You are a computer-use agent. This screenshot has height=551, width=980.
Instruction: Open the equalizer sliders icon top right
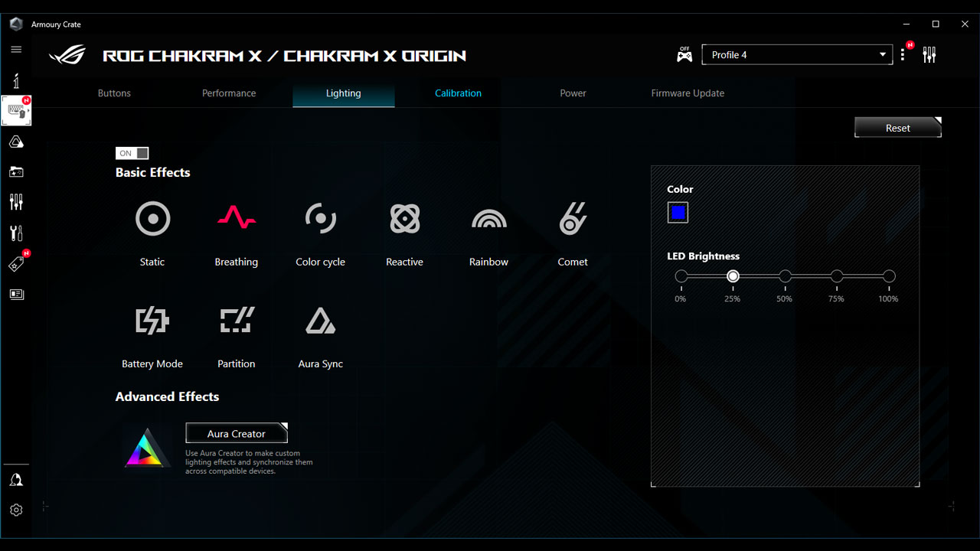click(x=929, y=55)
